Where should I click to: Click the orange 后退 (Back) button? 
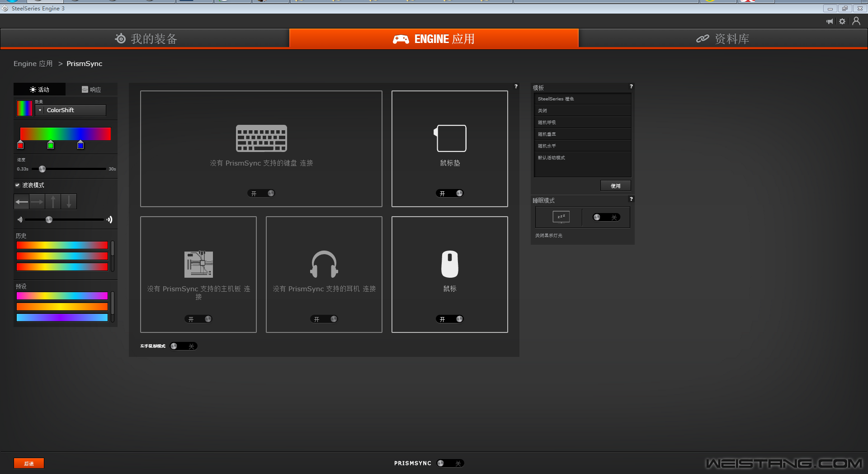click(29, 464)
